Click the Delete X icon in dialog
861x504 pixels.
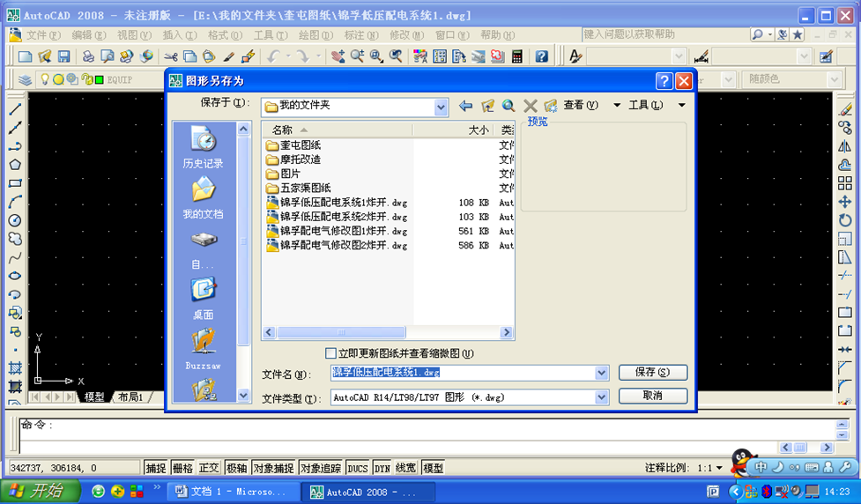pyautogui.click(x=530, y=106)
